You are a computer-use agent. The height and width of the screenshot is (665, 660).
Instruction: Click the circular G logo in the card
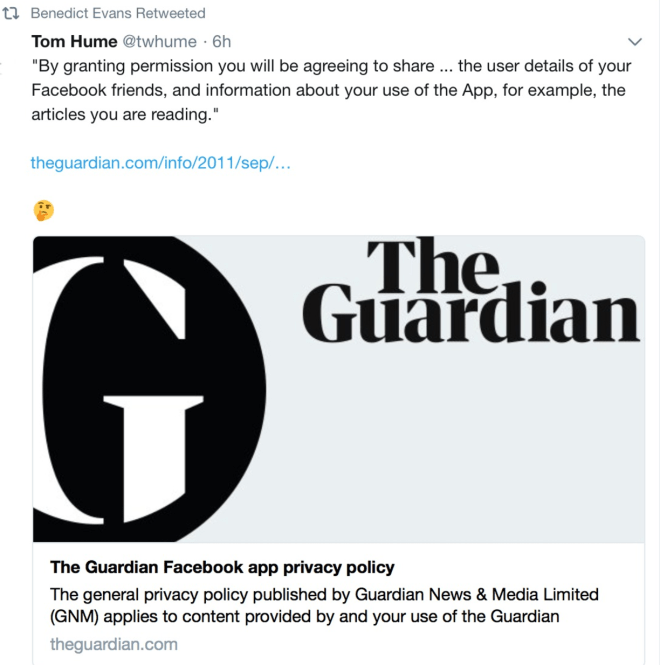[150, 390]
